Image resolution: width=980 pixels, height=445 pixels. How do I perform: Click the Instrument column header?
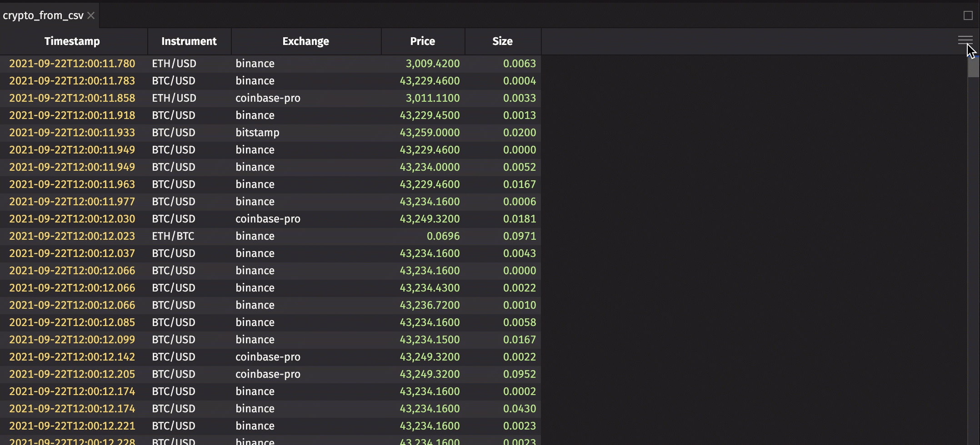coord(189,41)
